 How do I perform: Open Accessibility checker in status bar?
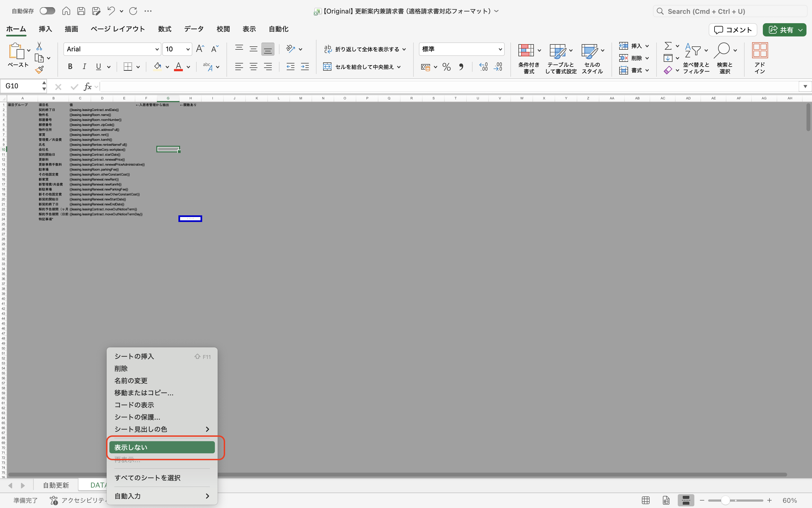click(79, 500)
